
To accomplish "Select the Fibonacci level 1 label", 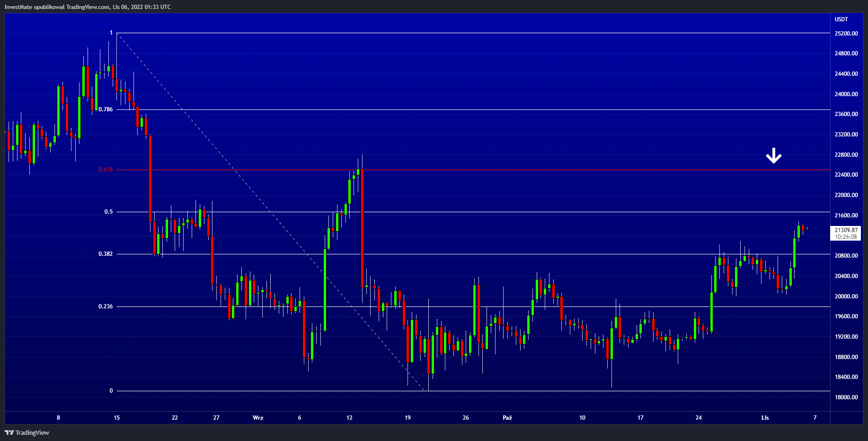I will [x=111, y=33].
